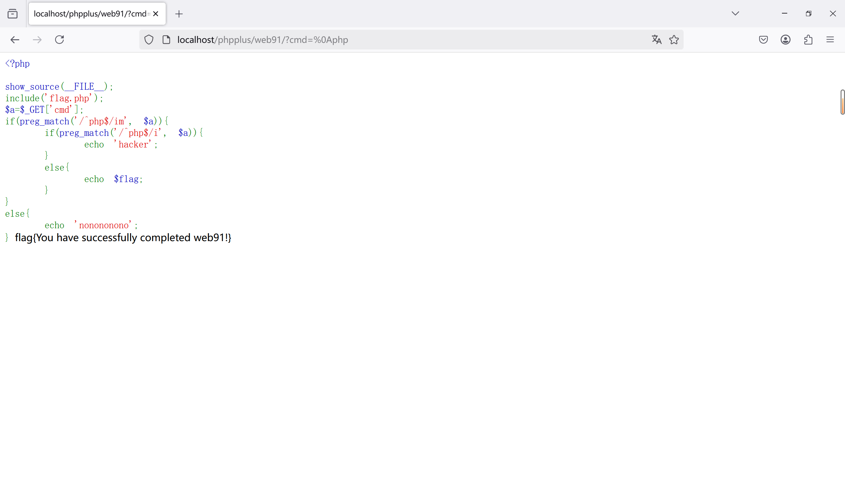Open a new tab with plus button

pos(179,14)
